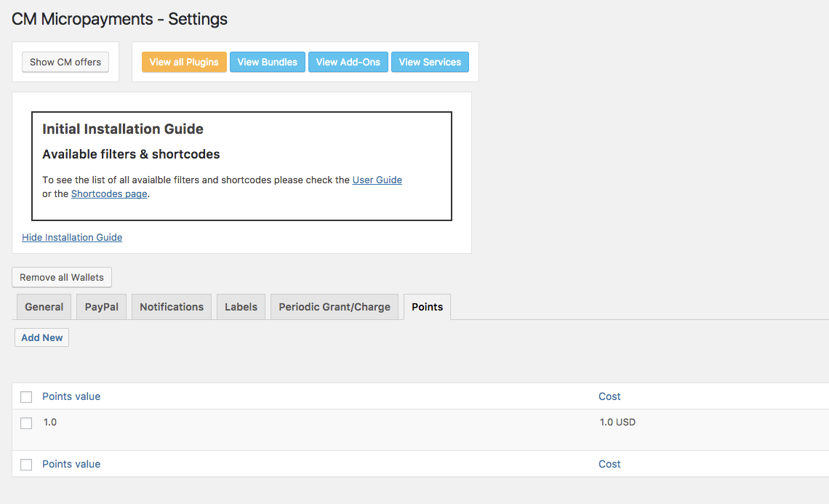Open the PayPal settings tab
The image size is (829, 504).
[101, 307]
